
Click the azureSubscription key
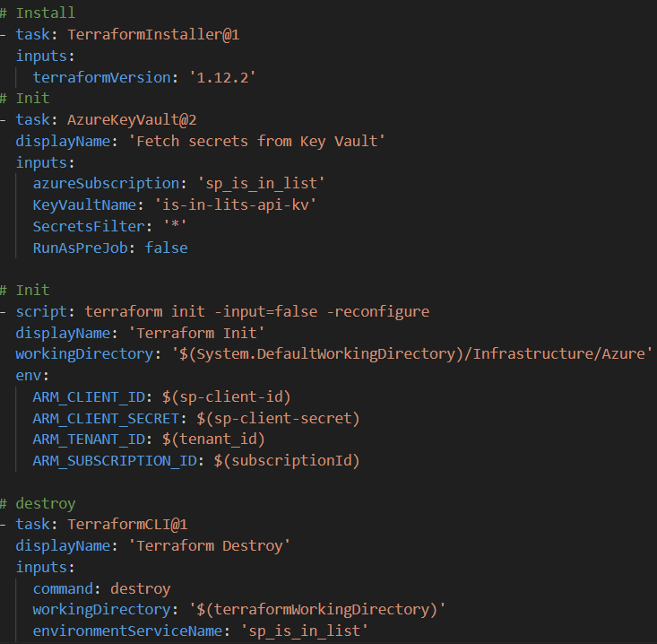coord(106,184)
